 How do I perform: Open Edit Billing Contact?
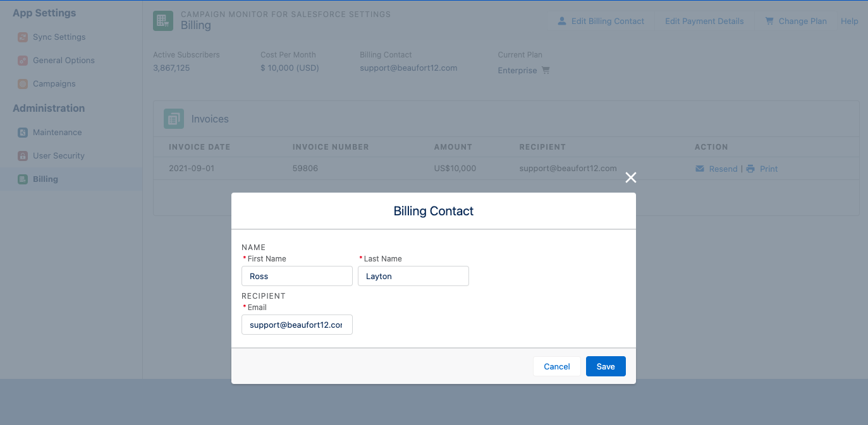601,21
